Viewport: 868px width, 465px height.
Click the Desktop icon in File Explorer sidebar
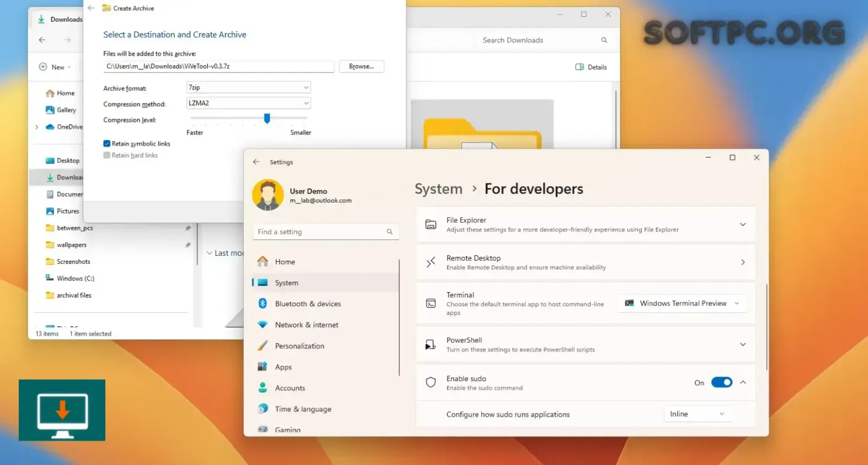tap(50, 160)
